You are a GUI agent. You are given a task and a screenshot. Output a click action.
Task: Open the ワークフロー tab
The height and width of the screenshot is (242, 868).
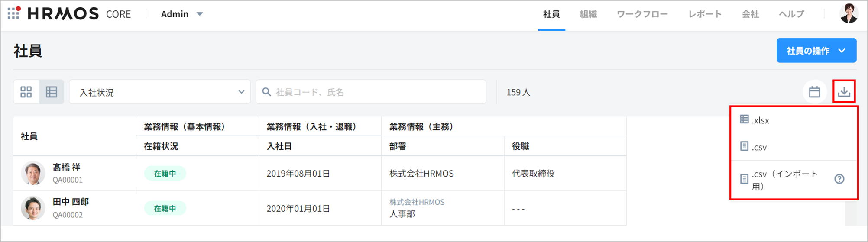click(642, 14)
